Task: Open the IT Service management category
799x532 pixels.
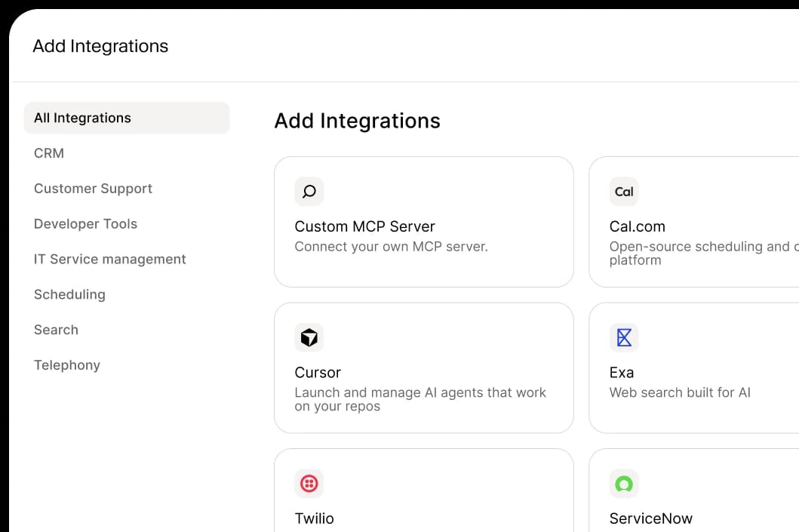Action: [x=110, y=259]
